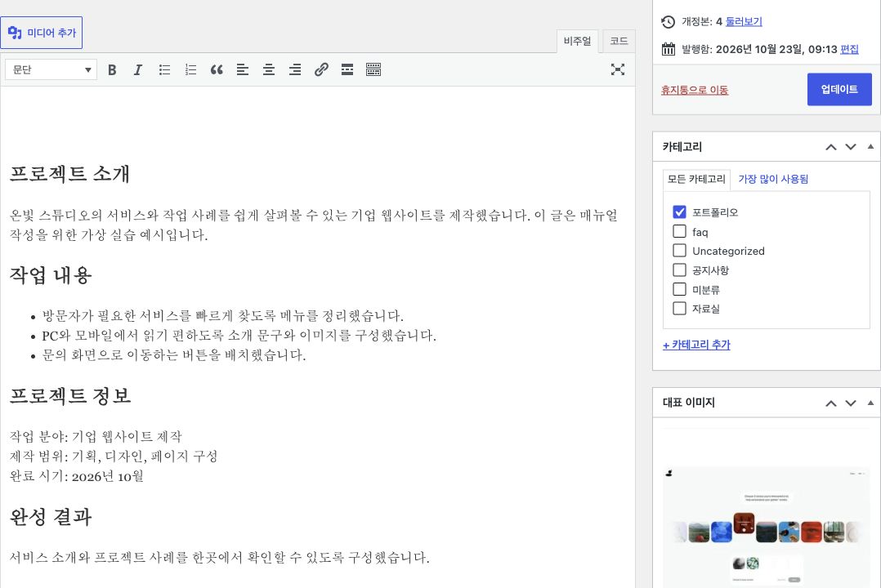This screenshot has width=881, height=588.
Task: Move 카테고리 panel down
Action: [x=851, y=147]
